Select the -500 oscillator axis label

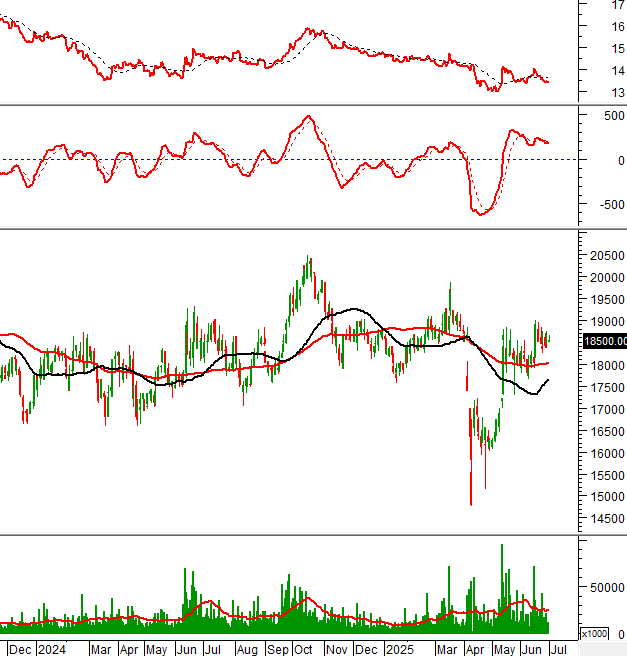612,205
